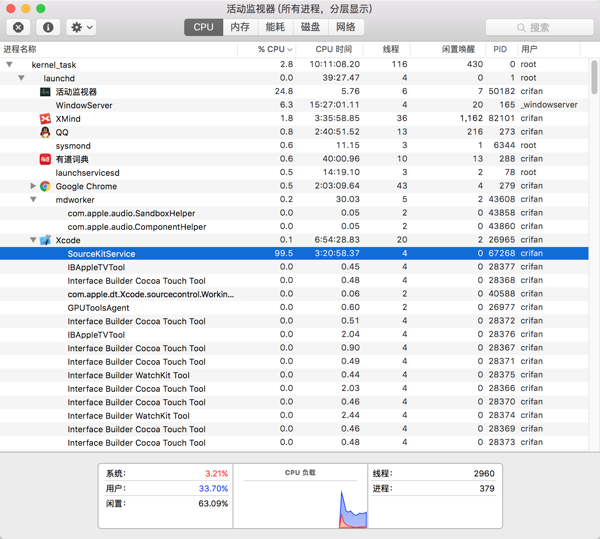The image size is (600, 539).
Task: Open the gear actions dropdown
Action: pyautogui.click(x=81, y=27)
